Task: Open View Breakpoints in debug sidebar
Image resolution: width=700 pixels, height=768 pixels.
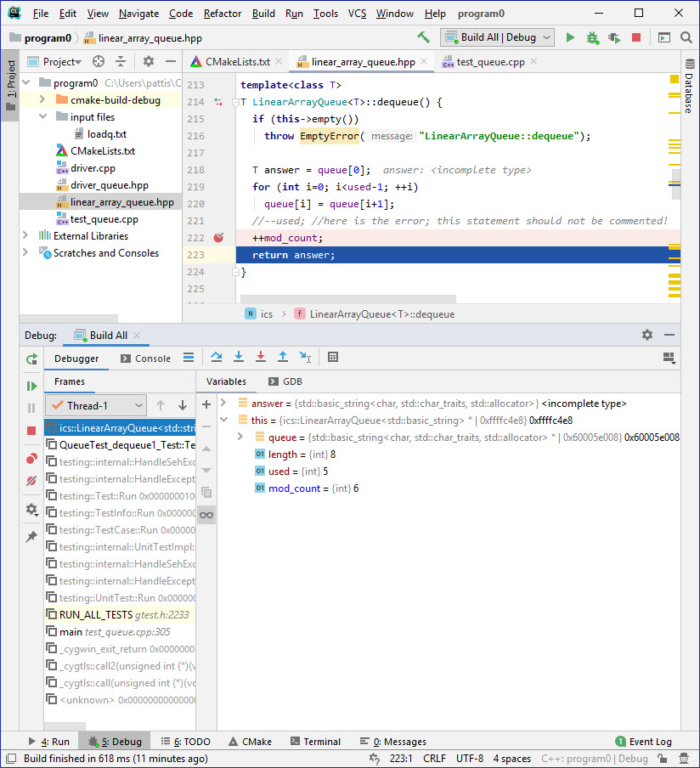Action: pos(31,459)
